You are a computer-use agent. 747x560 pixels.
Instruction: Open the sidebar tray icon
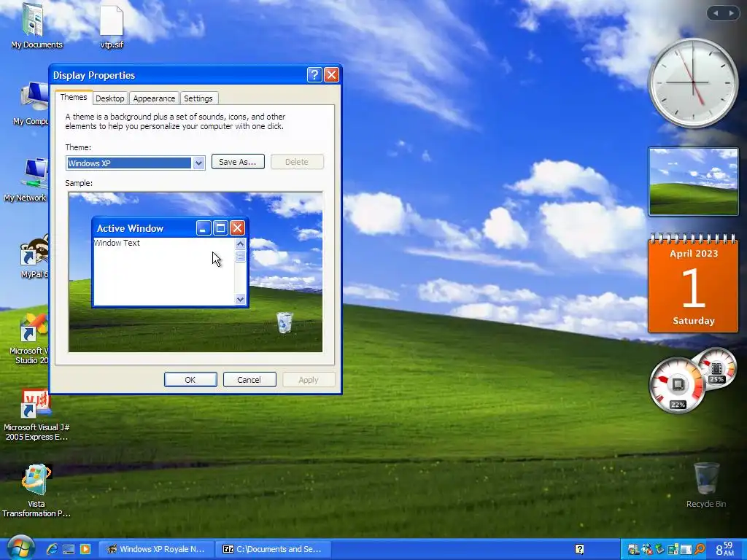[686, 550]
